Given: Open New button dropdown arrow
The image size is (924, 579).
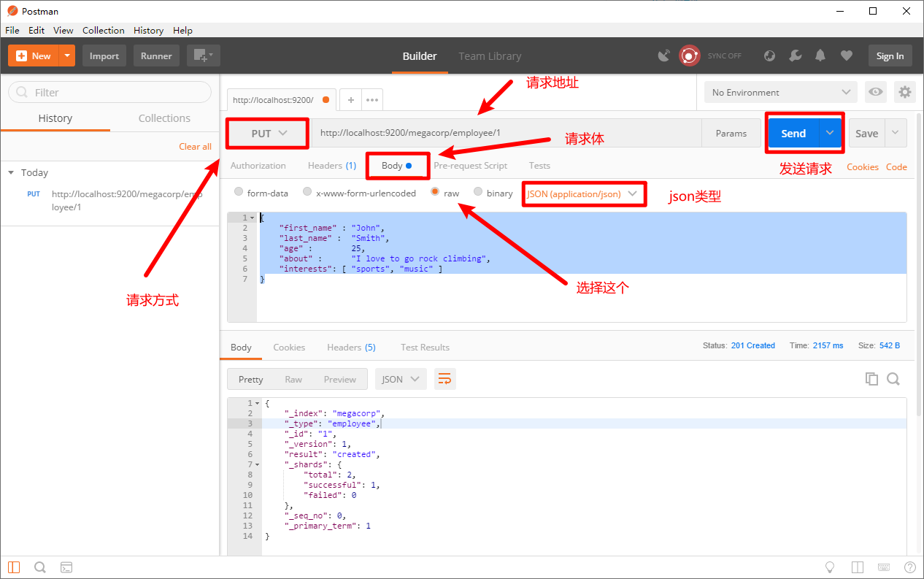Looking at the screenshot, I should click(x=67, y=55).
